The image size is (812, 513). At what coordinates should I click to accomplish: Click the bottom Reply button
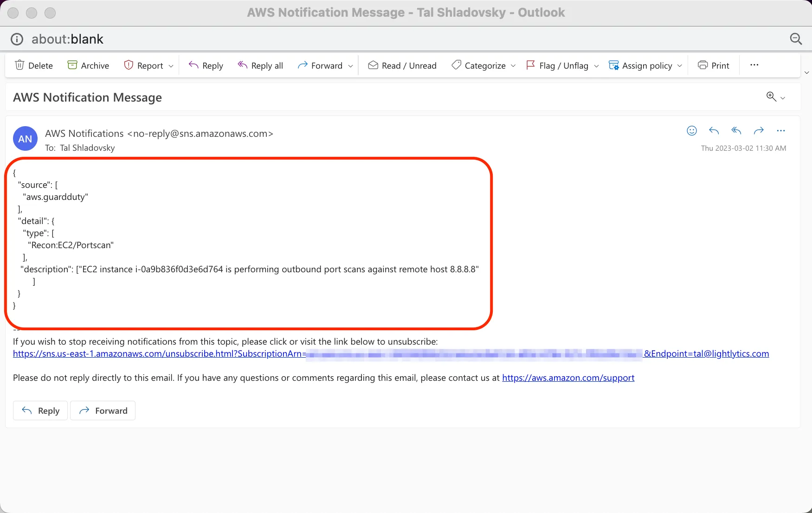click(x=40, y=410)
